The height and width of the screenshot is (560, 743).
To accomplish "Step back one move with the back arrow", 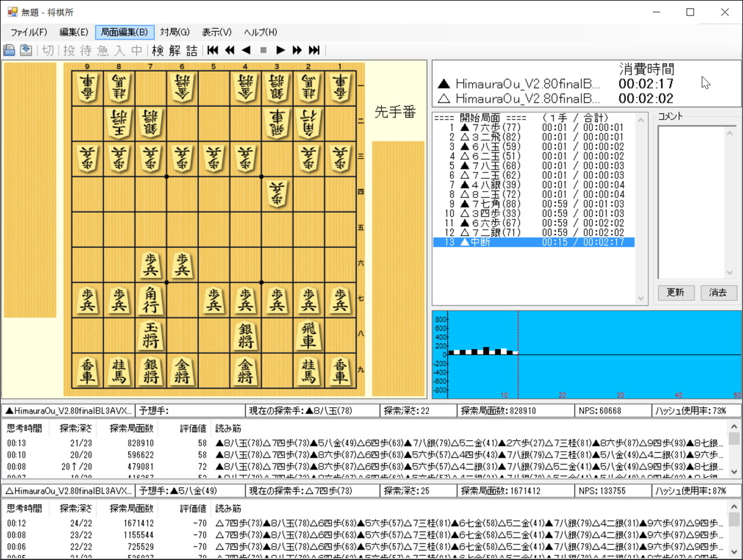I will click(x=246, y=50).
